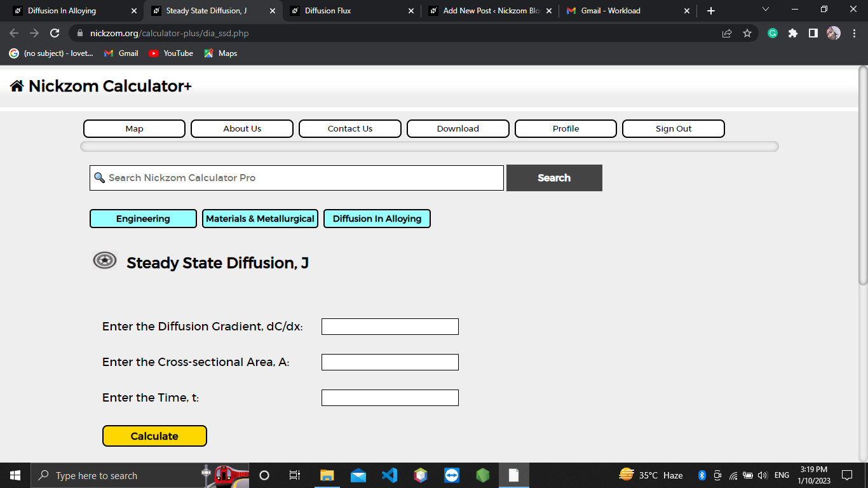Screen dimensions: 868x488
Task: Click the taskbar Type here to search box
Action: tap(140, 475)
